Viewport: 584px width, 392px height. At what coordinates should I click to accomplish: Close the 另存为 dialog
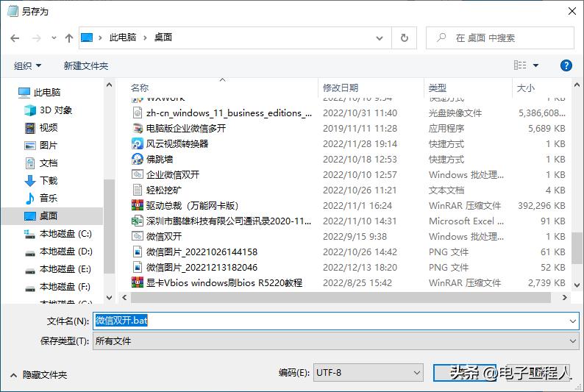coord(572,11)
